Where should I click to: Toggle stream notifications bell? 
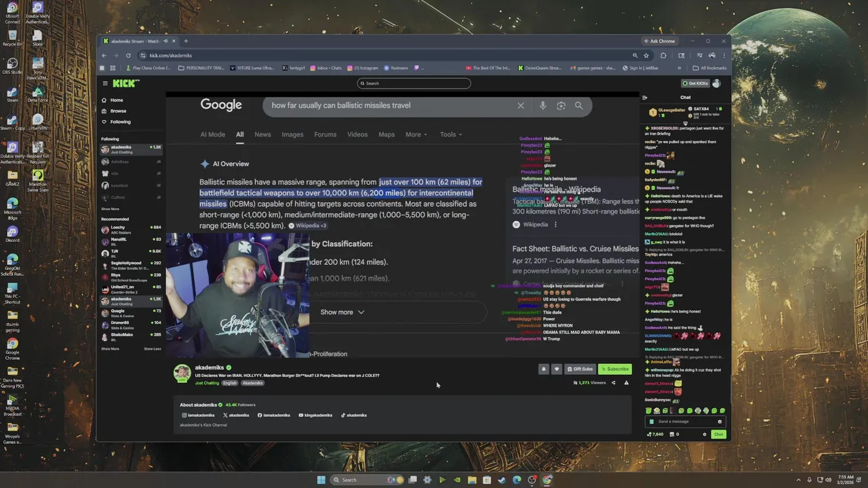pyautogui.click(x=543, y=369)
